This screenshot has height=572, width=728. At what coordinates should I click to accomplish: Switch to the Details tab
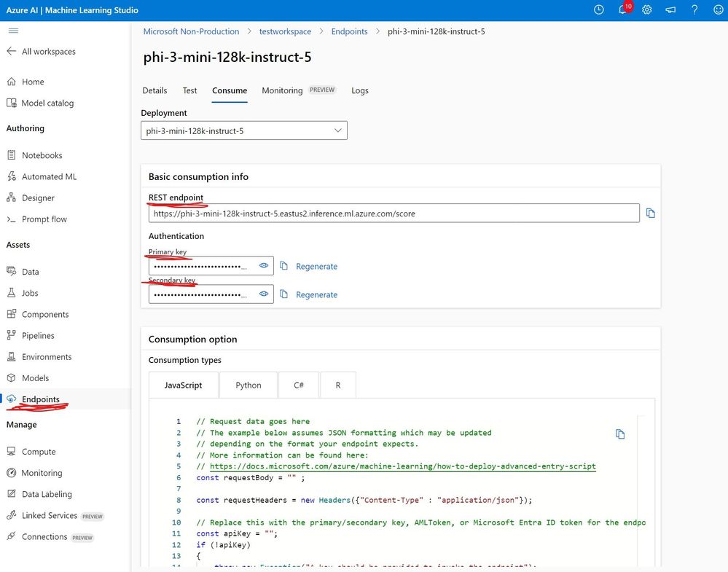154,90
